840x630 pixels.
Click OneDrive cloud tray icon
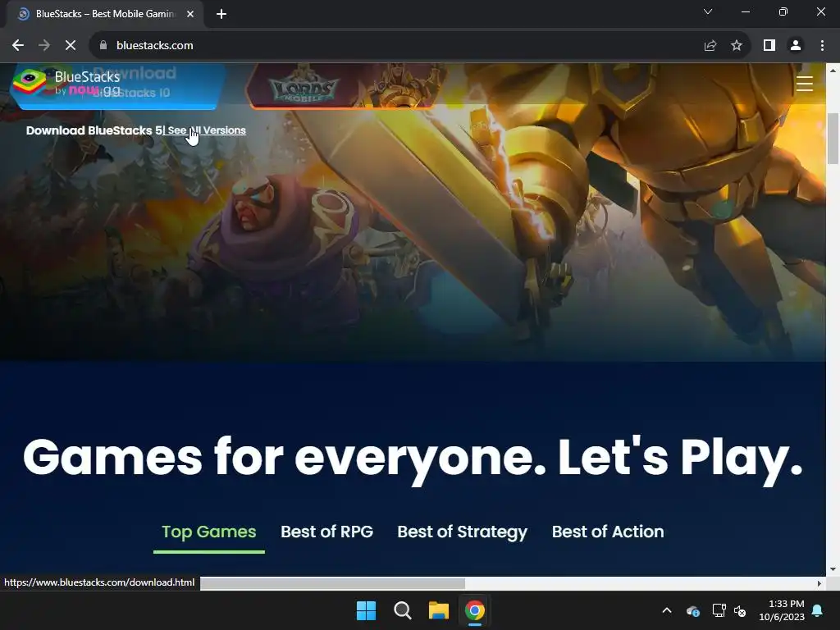[692, 610]
